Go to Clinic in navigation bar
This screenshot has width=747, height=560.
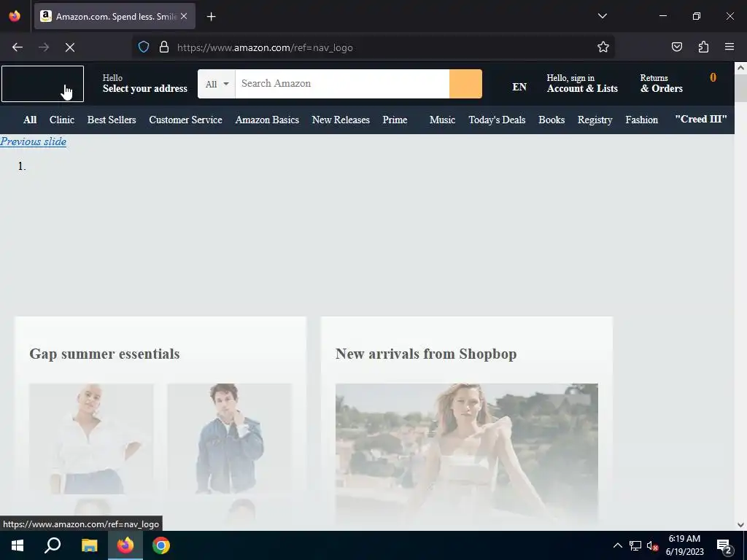coord(62,120)
